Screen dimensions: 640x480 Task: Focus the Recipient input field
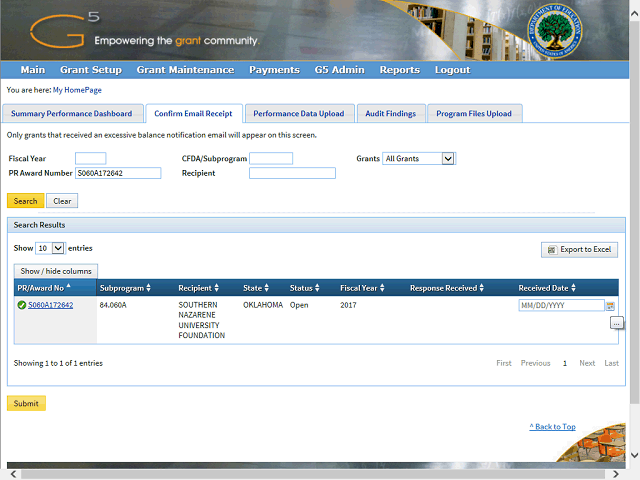292,173
